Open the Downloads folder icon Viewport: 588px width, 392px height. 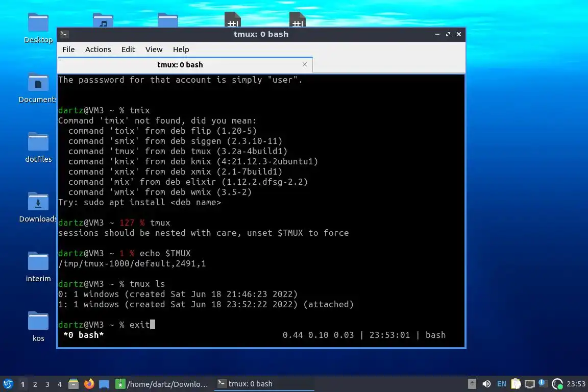(x=38, y=207)
